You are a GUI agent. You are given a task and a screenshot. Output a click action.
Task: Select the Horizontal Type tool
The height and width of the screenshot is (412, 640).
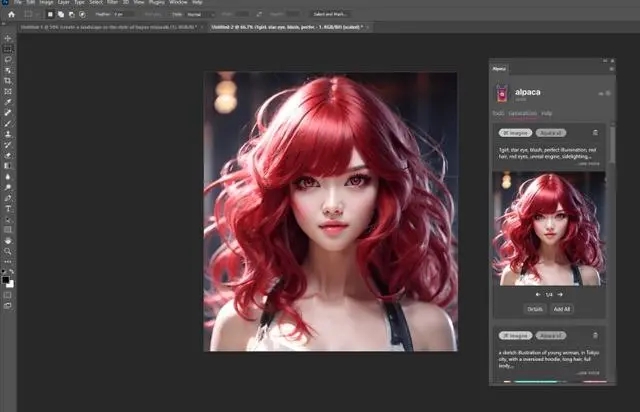click(8, 209)
